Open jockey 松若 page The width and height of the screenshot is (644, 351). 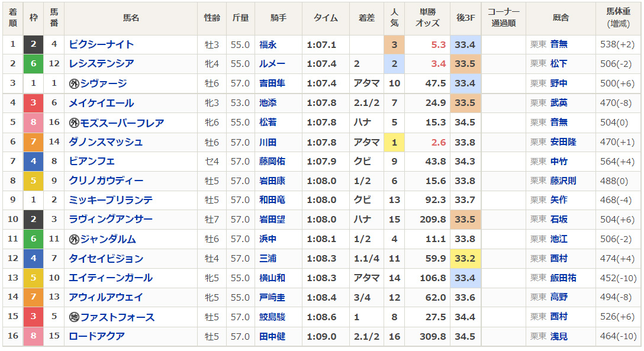(x=268, y=123)
